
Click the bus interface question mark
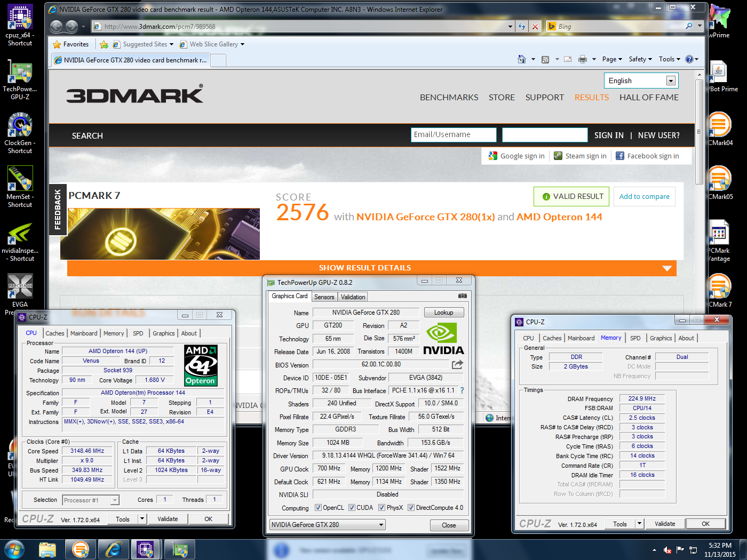[x=462, y=390]
